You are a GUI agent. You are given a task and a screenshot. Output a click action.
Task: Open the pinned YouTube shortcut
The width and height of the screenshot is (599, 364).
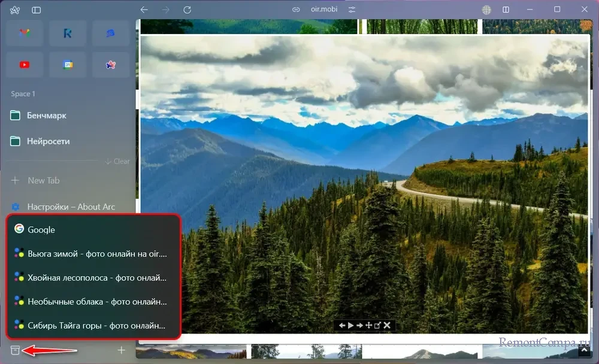click(25, 65)
